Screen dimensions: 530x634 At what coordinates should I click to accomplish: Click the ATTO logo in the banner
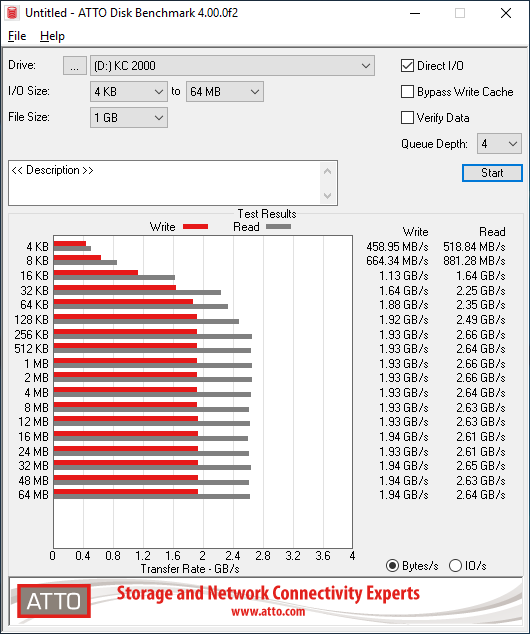54,601
